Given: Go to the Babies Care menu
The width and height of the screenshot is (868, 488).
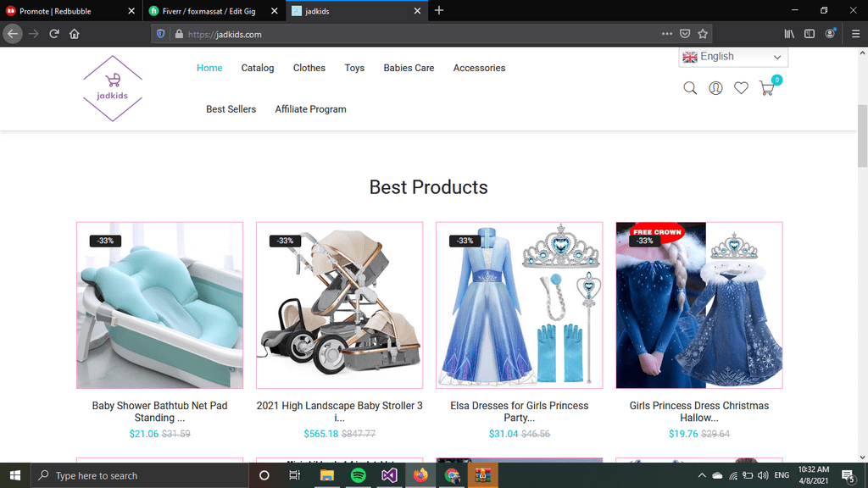Looking at the screenshot, I should pos(409,68).
